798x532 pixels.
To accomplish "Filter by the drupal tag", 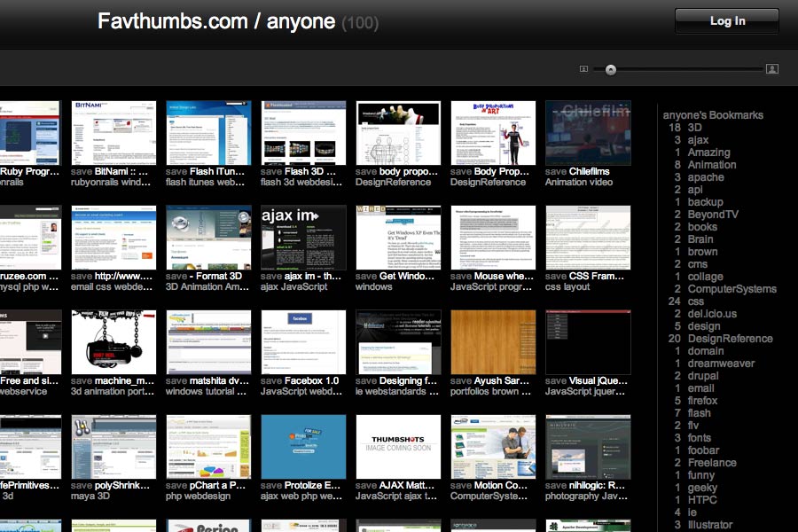I will click(703, 376).
